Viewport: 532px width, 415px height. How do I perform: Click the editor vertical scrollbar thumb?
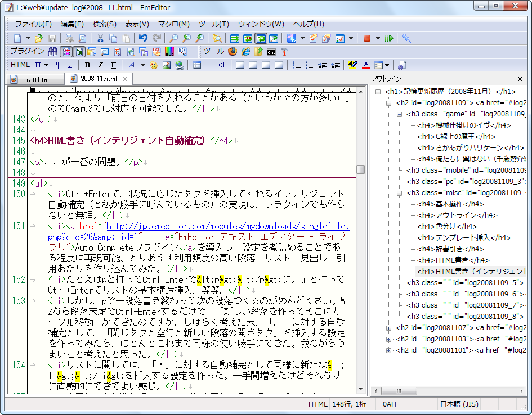coord(361,169)
